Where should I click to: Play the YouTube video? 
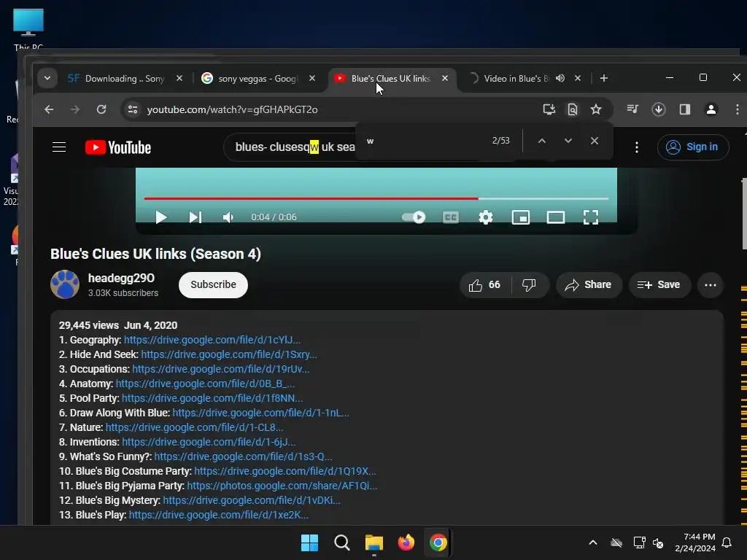point(161,217)
